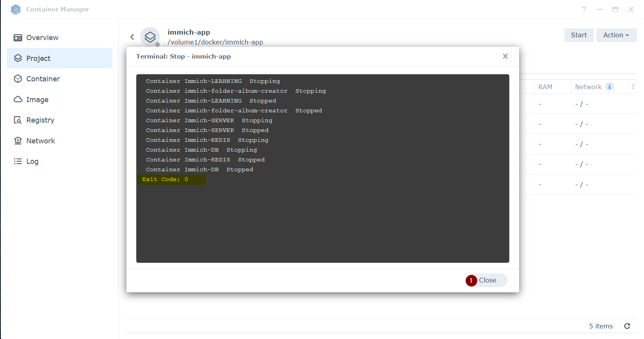Start the immich-app project
Viewport: 644px width, 339px height.
(579, 35)
